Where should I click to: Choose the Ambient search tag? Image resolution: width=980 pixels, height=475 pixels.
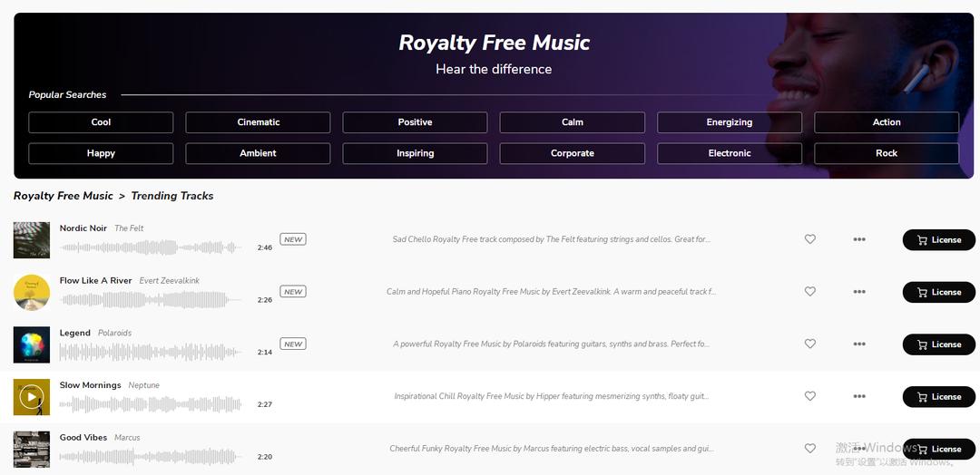(258, 153)
